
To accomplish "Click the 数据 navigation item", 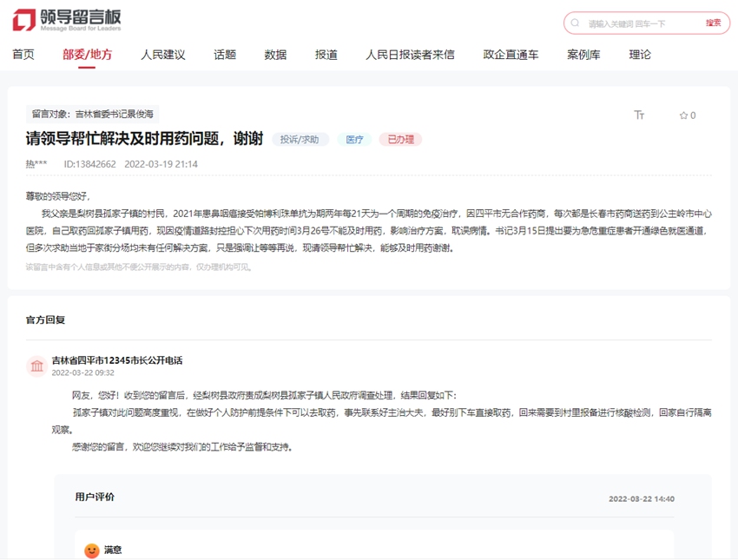I will [274, 54].
